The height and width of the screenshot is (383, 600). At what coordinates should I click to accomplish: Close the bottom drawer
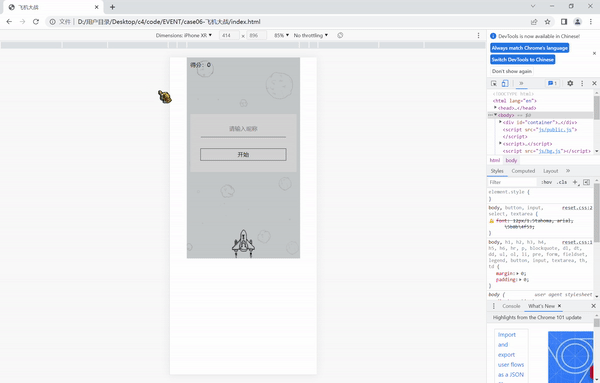coord(593,306)
